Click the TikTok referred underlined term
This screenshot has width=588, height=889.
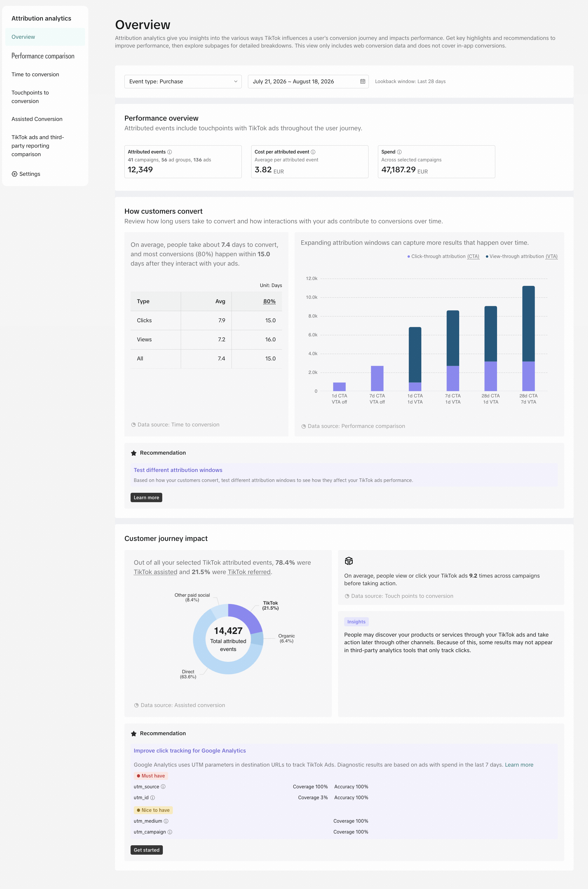click(249, 572)
